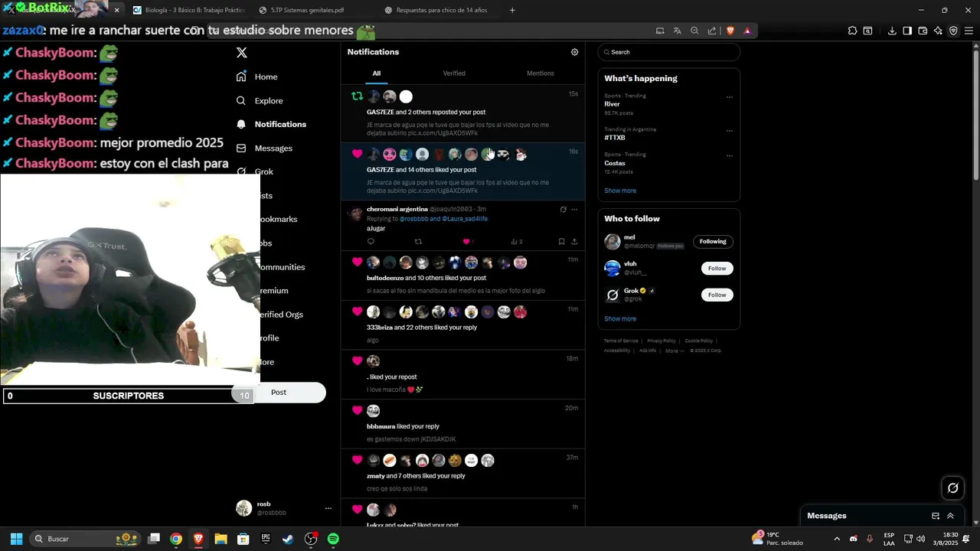The image size is (980, 551).
Task: Open new browser tab
Action: [512, 11]
